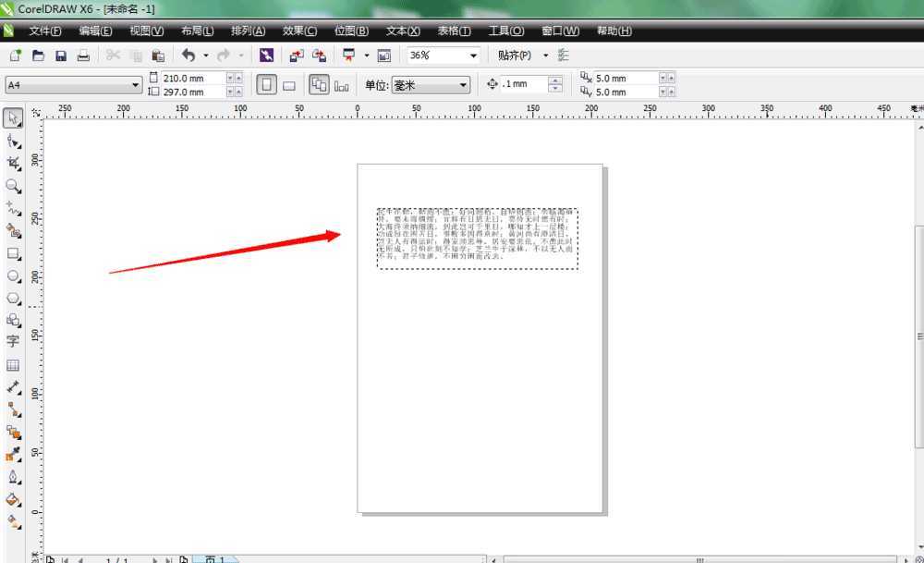The height and width of the screenshot is (563, 924).
Task: Choose the Table tool
Action: coord(13,365)
